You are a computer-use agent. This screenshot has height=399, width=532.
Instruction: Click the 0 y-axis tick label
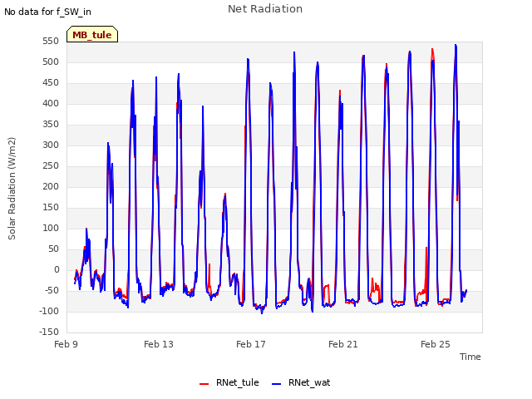click(57, 270)
